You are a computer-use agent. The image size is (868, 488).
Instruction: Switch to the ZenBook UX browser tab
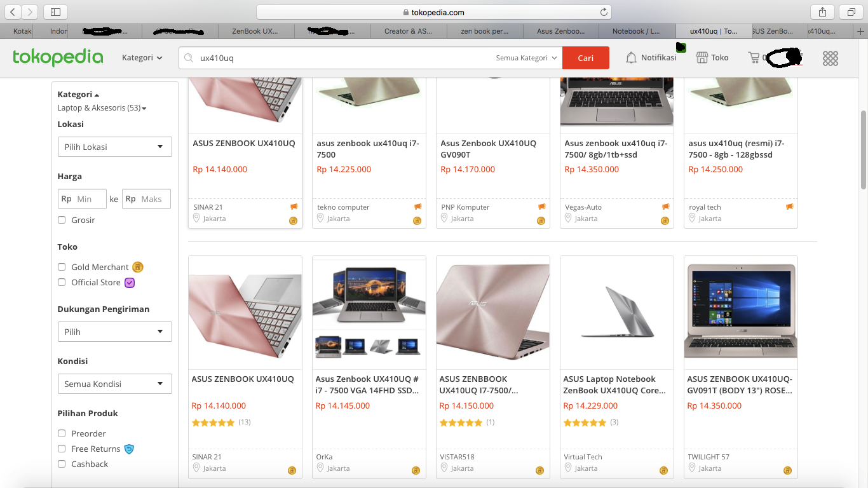pyautogui.click(x=255, y=31)
